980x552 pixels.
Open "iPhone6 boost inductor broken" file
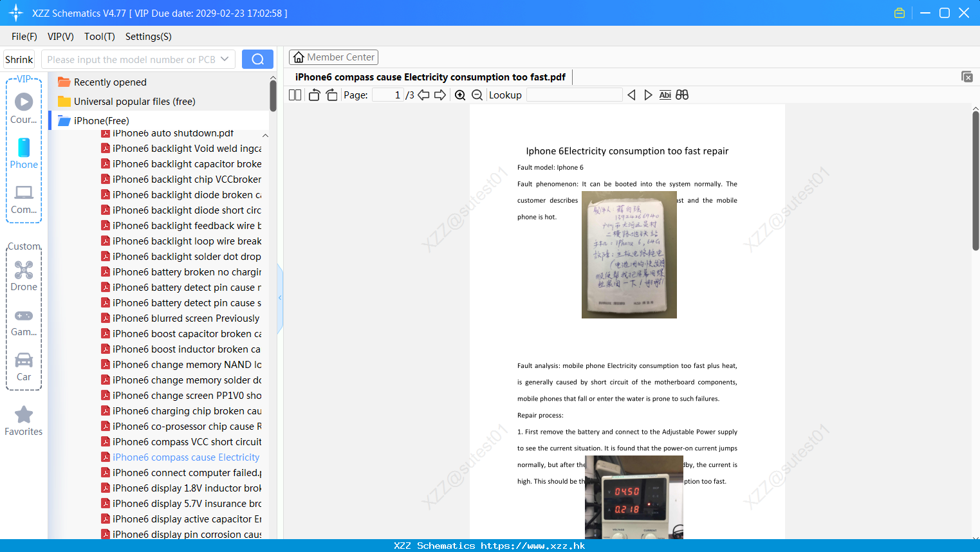(x=181, y=349)
